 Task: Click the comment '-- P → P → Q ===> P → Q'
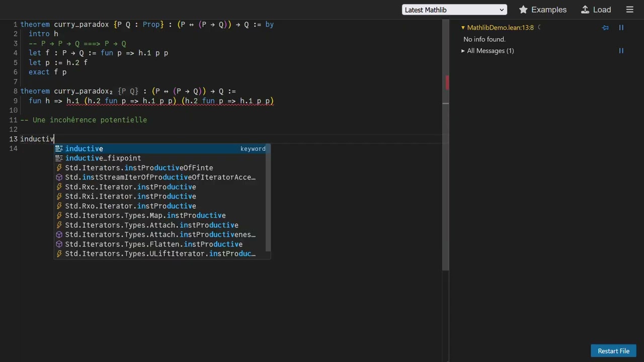(77, 44)
